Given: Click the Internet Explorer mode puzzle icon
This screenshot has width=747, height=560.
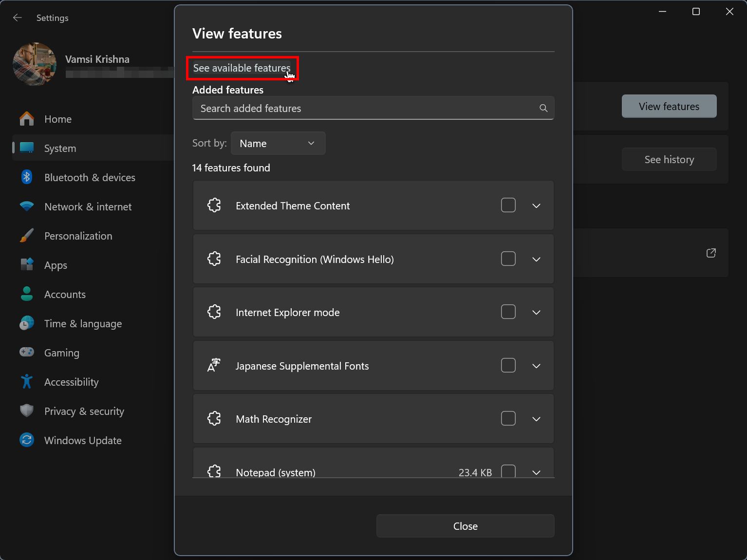Looking at the screenshot, I should [214, 312].
